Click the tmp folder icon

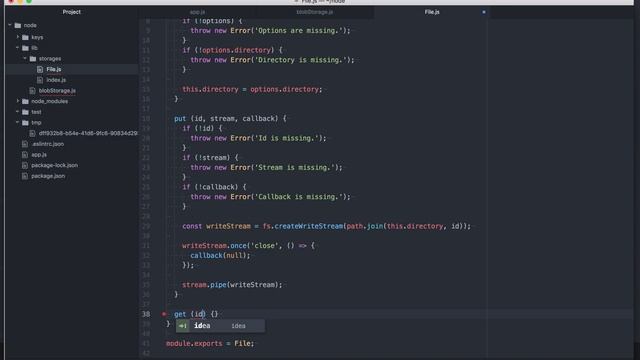(25, 122)
